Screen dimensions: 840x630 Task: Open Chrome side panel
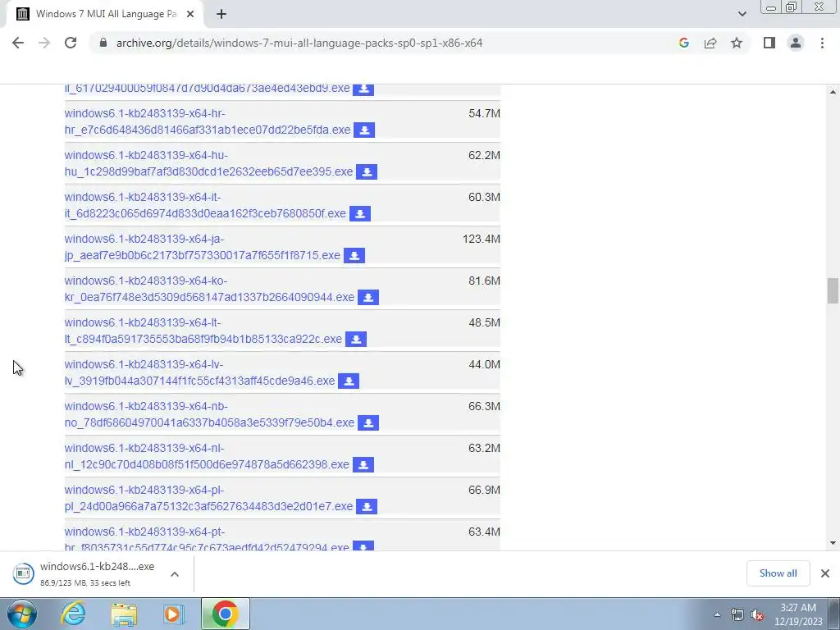pos(769,43)
